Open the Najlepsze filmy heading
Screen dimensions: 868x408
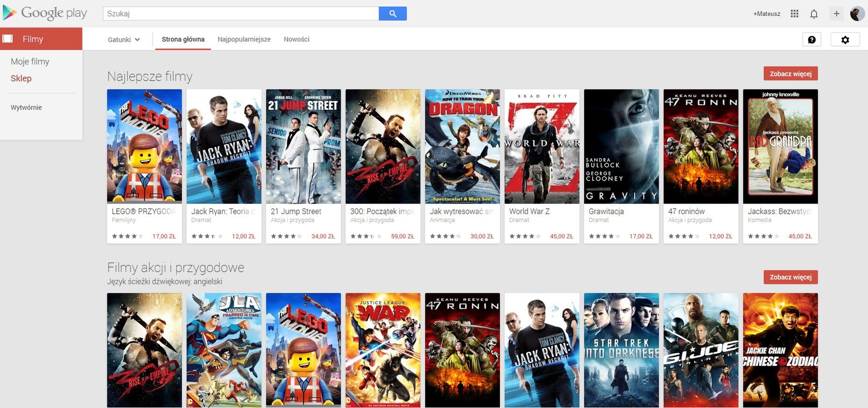point(150,76)
